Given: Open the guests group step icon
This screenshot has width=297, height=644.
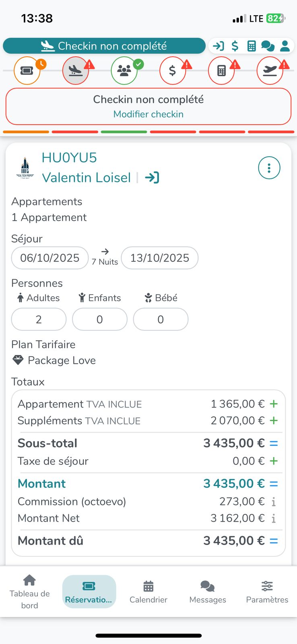Looking at the screenshot, I should [x=124, y=71].
